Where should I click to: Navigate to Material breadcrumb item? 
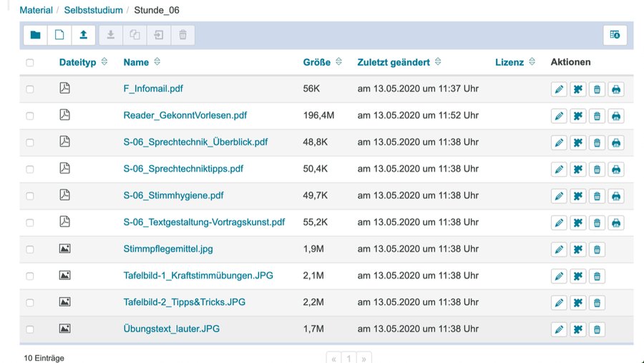pyautogui.click(x=36, y=10)
